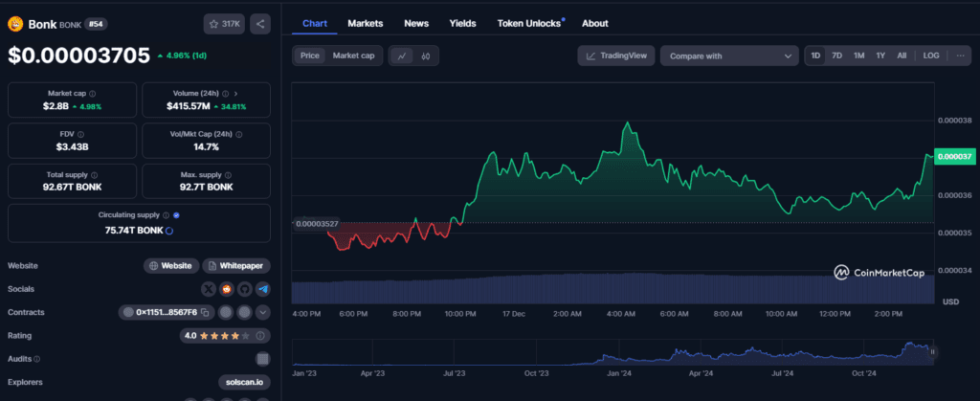This screenshot has height=401, width=980.
Task: Click the Bonk coin logo
Action: [x=15, y=24]
